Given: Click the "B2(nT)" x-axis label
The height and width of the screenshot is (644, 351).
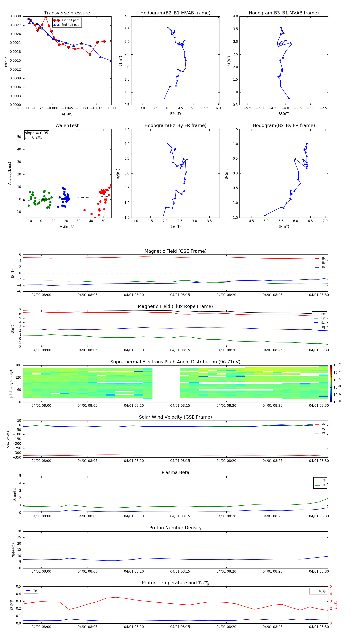Looking at the screenshot, I should (x=175, y=114).
